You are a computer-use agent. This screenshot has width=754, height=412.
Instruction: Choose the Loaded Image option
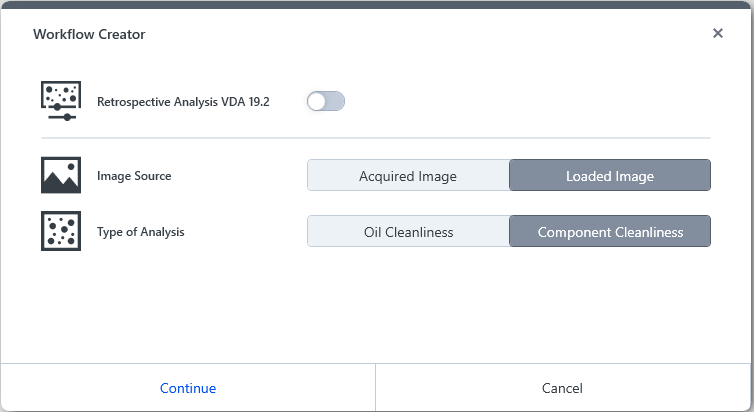610,176
